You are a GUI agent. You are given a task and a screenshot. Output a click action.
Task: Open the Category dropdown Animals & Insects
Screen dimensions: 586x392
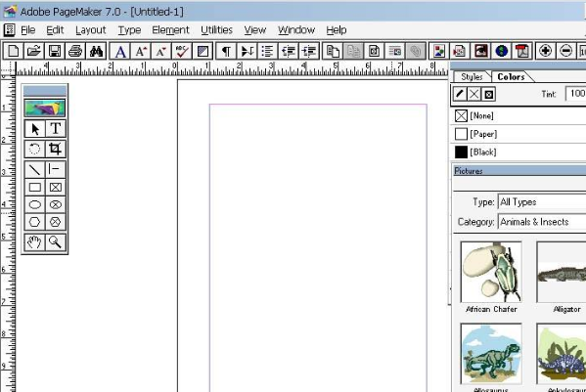point(542,222)
